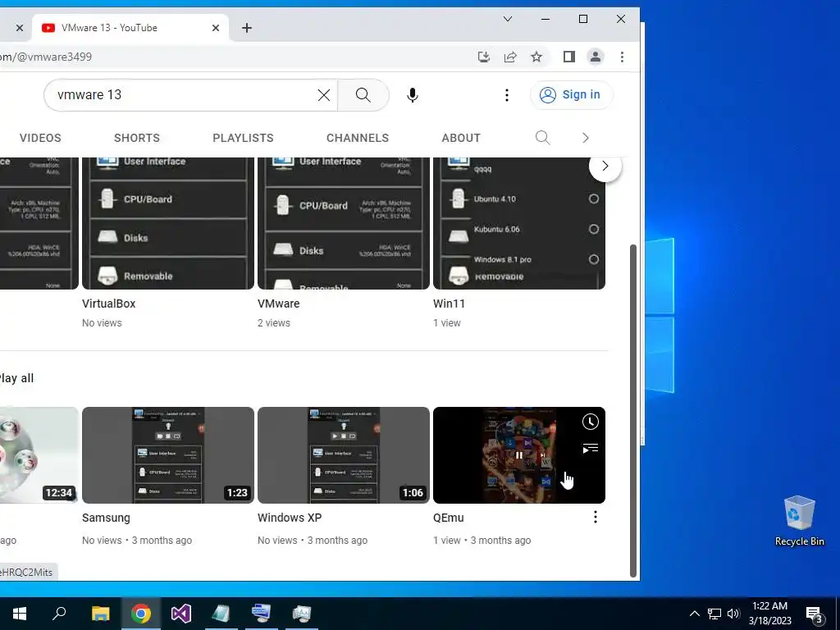Viewport: 840px width, 630px height.
Task: Open QEmu video action menu
Action: 596,517
